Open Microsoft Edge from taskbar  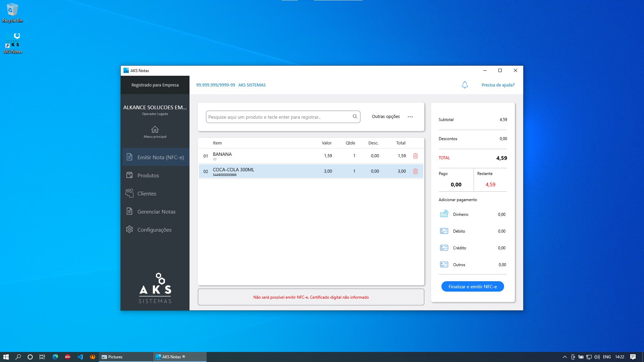(x=55, y=357)
